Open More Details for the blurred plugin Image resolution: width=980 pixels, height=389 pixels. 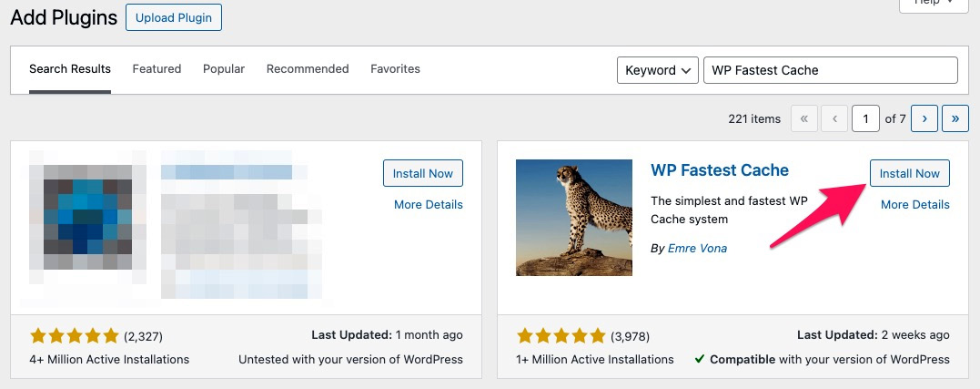pos(429,204)
